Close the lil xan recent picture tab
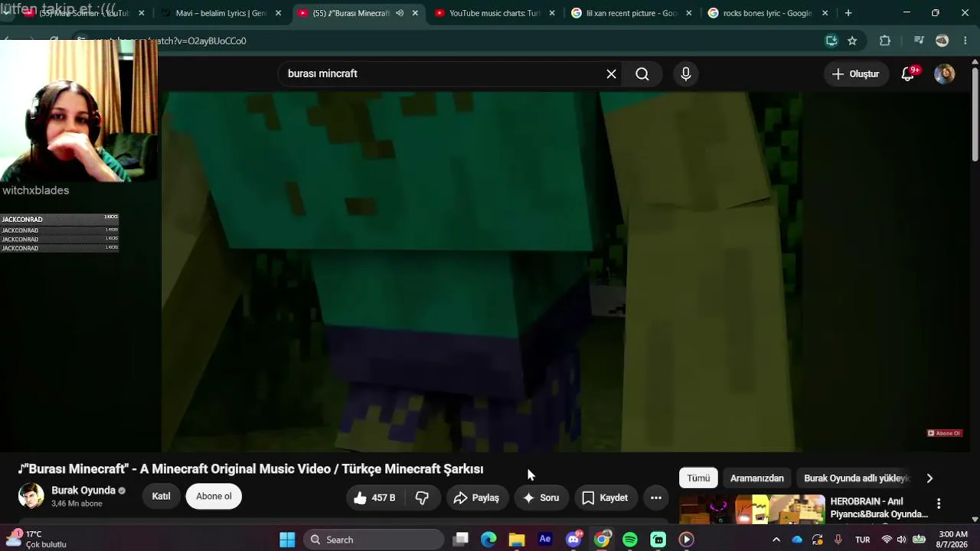Screen dimensions: 980x551 [688, 13]
